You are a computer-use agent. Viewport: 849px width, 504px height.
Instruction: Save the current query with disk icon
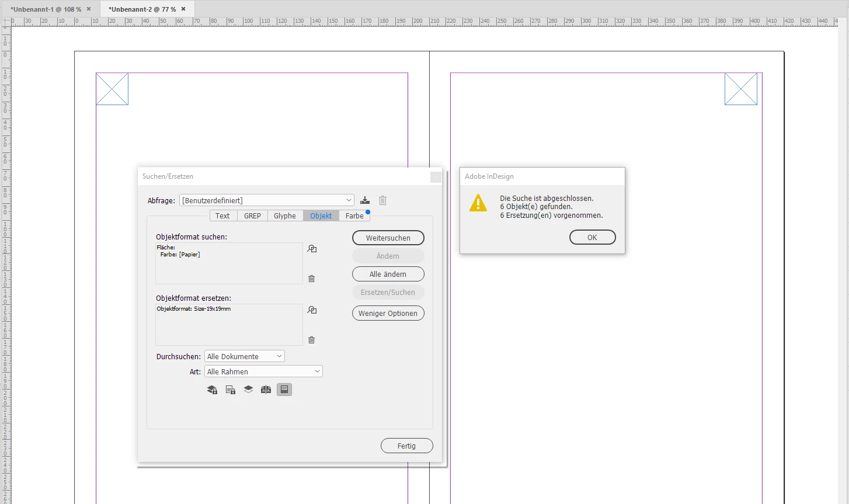tap(365, 200)
